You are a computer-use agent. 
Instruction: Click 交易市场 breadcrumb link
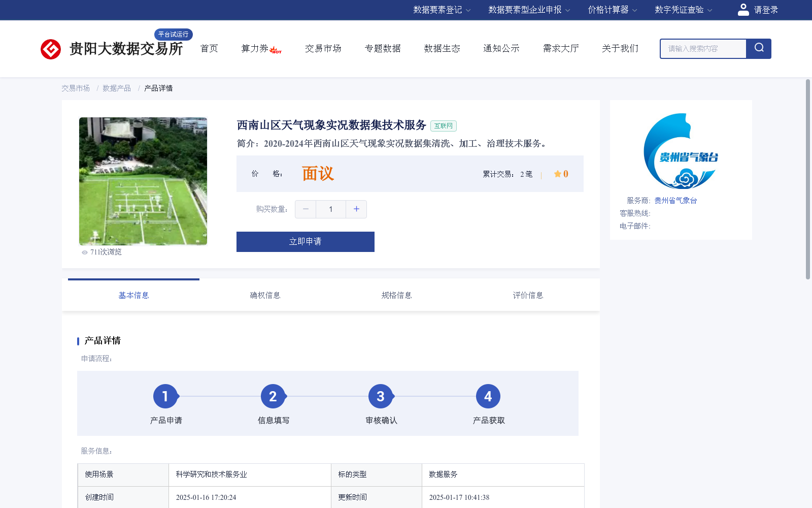[x=76, y=88]
